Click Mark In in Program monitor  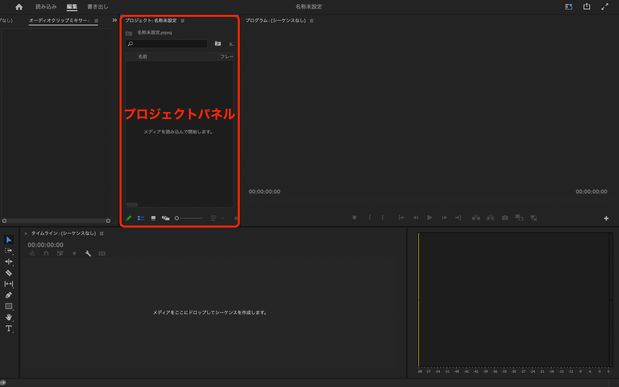click(x=370, y=218)
